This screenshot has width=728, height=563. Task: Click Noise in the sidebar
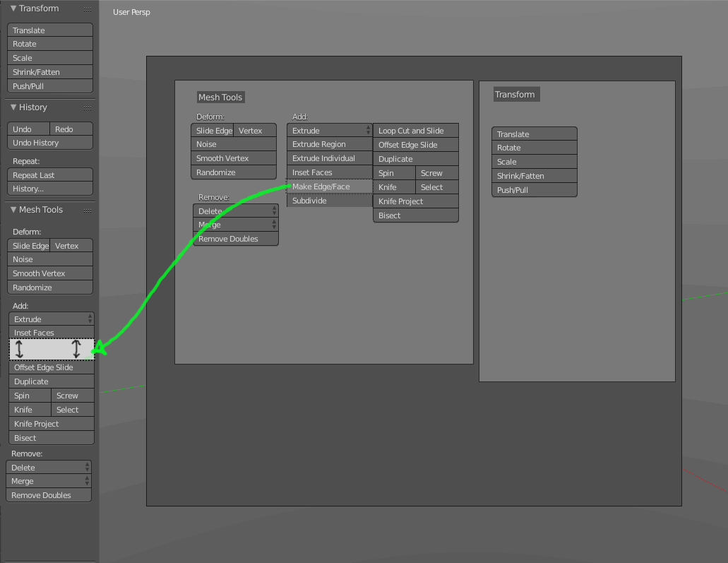(x=50, y=259)
